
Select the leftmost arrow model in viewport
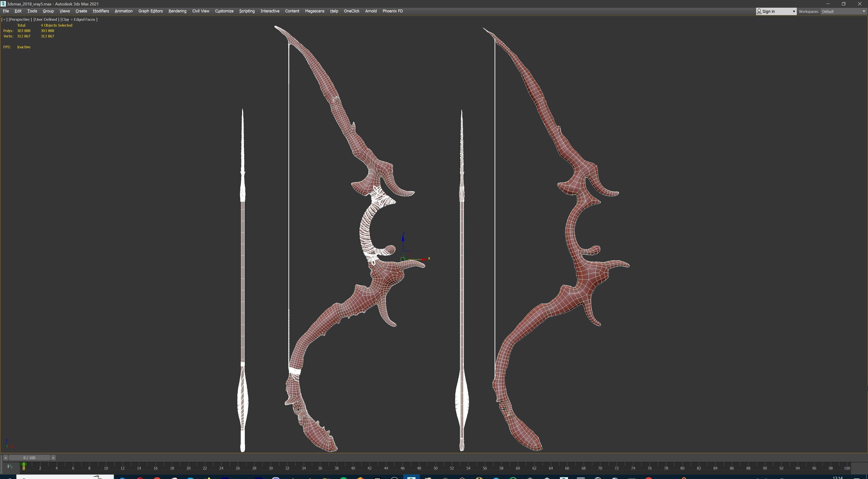tap(243, 286)
